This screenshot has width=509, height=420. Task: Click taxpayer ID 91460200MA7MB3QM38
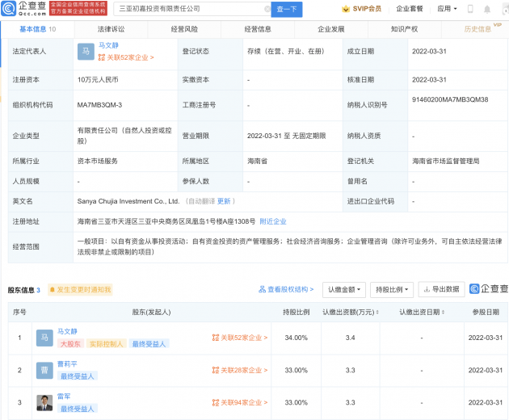[x=450, y=99]
